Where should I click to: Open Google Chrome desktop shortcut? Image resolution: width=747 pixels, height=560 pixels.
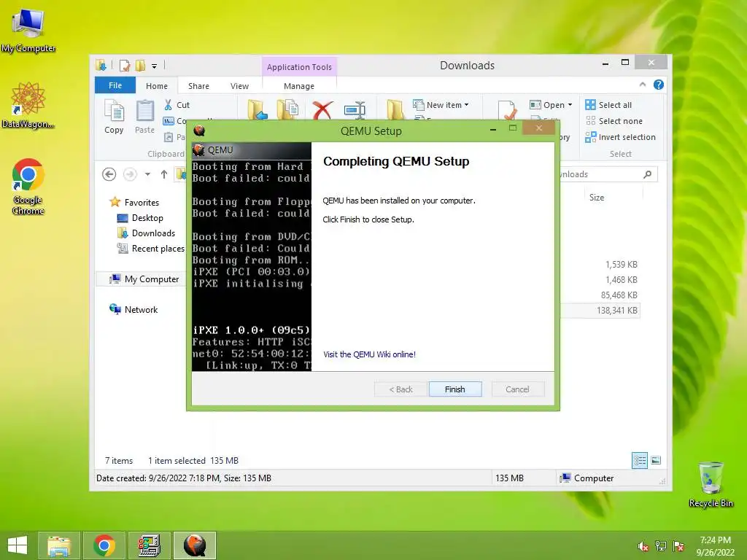pyautogui.click(x=28, y=187)
